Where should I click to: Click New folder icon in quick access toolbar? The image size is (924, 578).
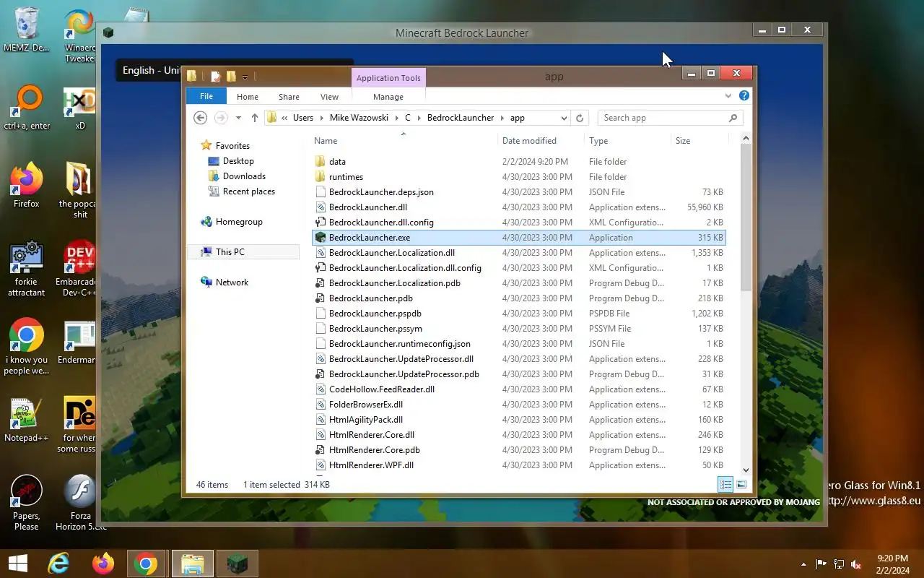tap(231, 76)
